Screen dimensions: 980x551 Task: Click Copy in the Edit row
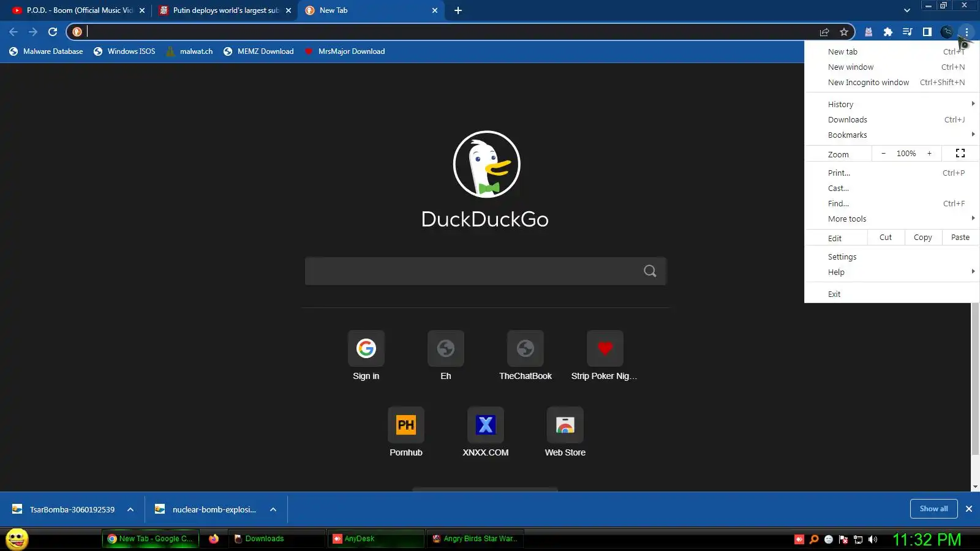923,238
